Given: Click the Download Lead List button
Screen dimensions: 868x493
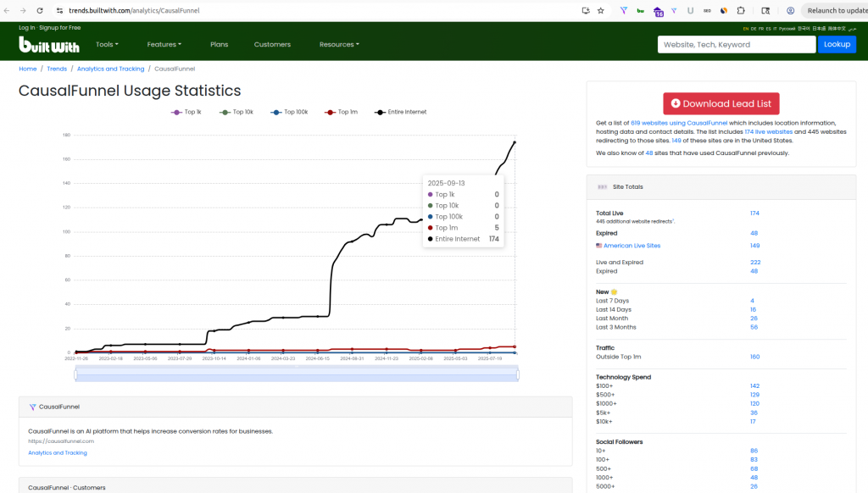Looking at the screenshot, I should (x=721, y=103).
